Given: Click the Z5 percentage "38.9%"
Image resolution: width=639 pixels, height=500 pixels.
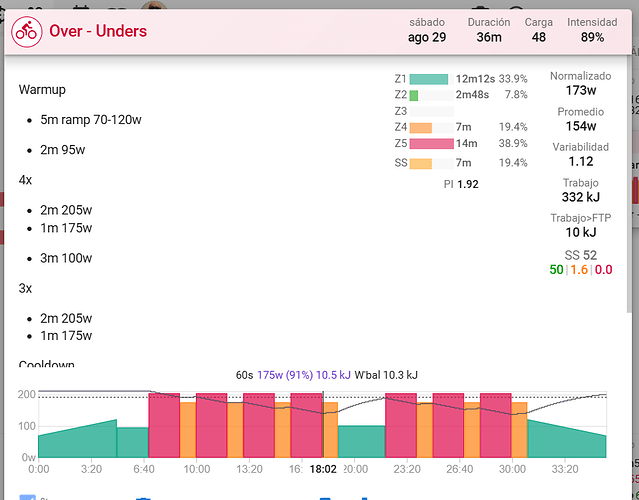Looking at the screenshot, I should (513, 143).
